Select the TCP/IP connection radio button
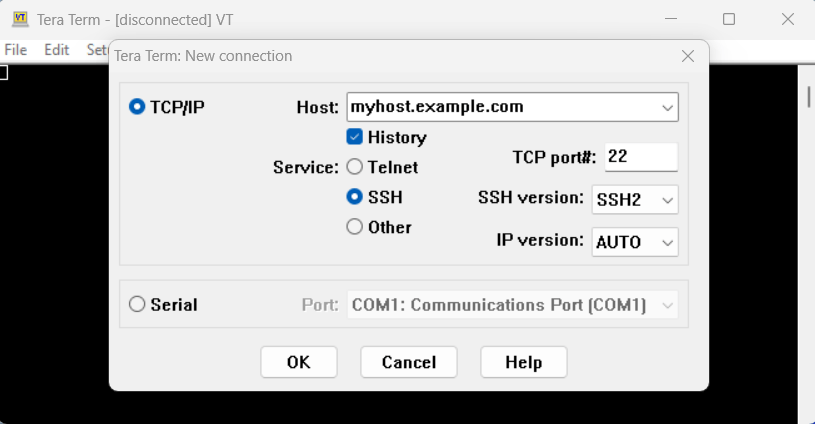The width and height of the screenshot is (815, 424). [x=137, y=107]
